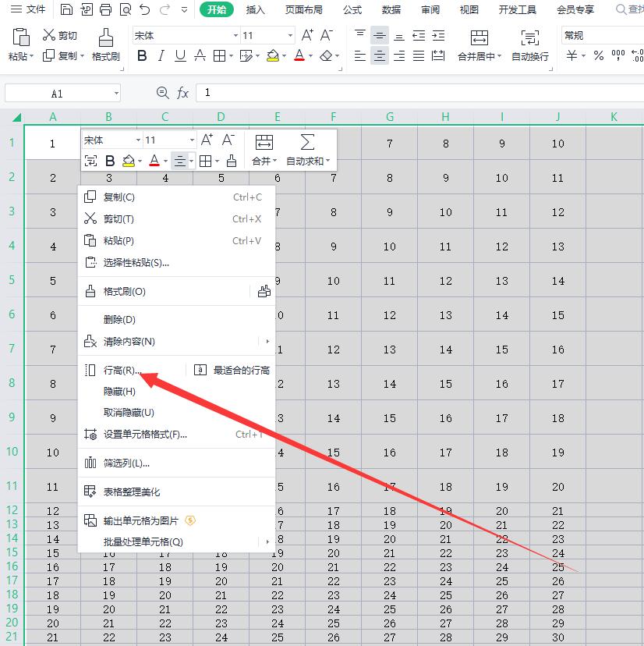Click the Save icon in quick access bar
The height and width of the screenshot is (646, 644).
pyautogui.click(x=66, y=9)
